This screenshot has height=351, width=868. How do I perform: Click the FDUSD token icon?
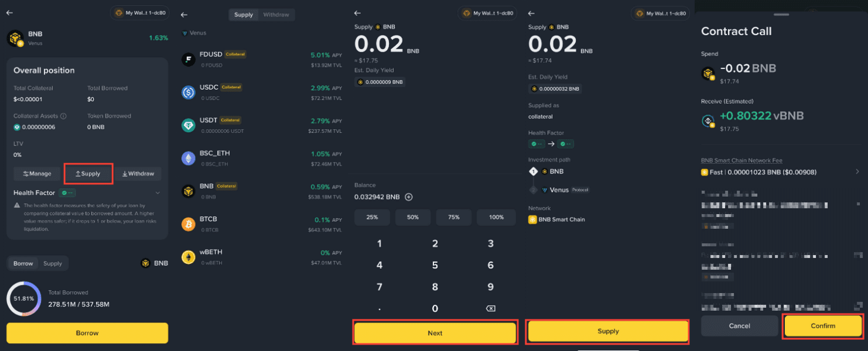(x=189, y=59)
